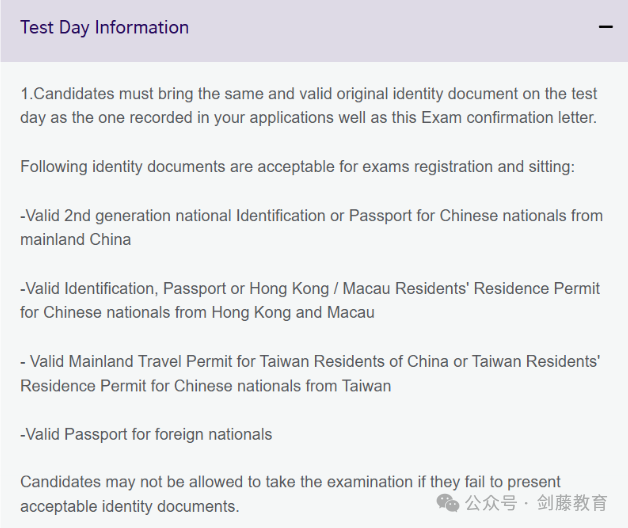This screenshot has height=528, width=628.
Task: Click the "mainland China" text line
Action: pos(76,240)
